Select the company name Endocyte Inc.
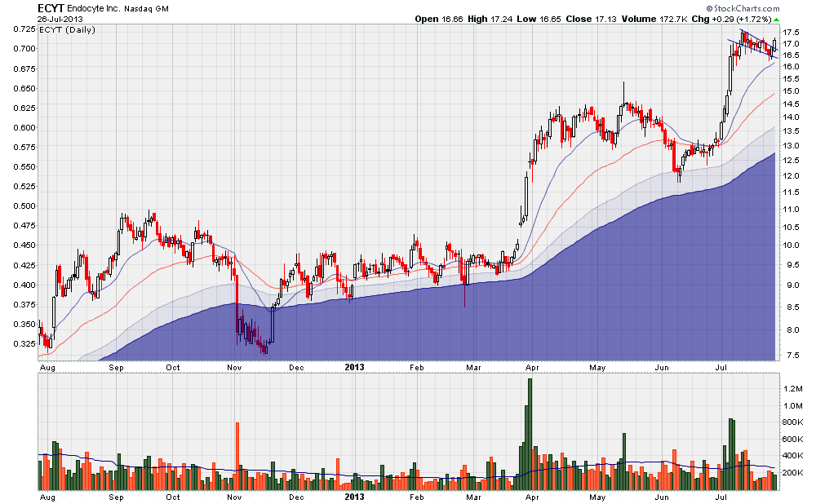The image size is (816, 504). [x=94, y=9]
